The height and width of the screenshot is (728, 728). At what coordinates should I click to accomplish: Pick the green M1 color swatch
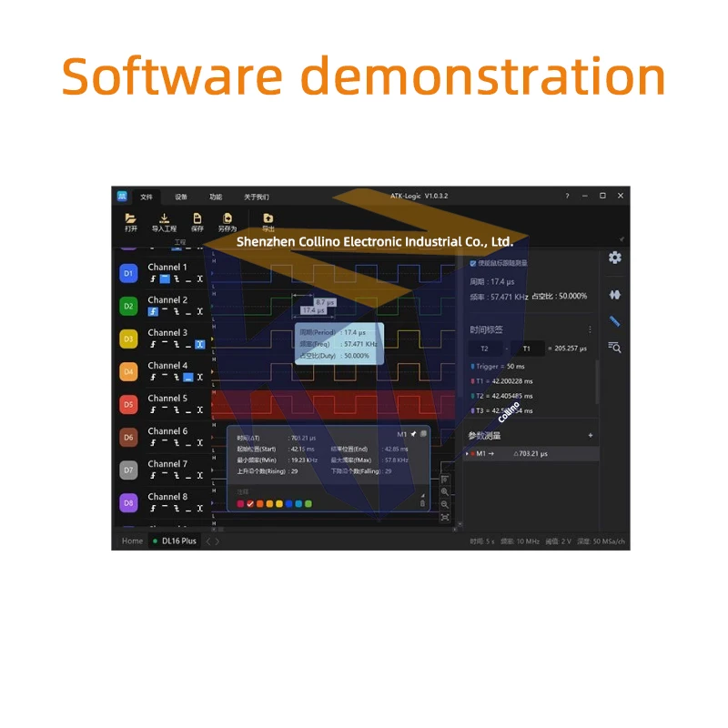[308, 504]
